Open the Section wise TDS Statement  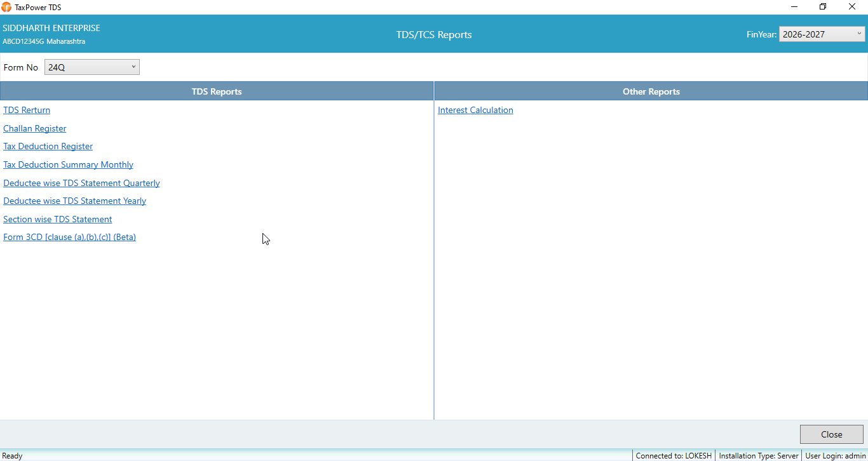click(x=58, y=219)
